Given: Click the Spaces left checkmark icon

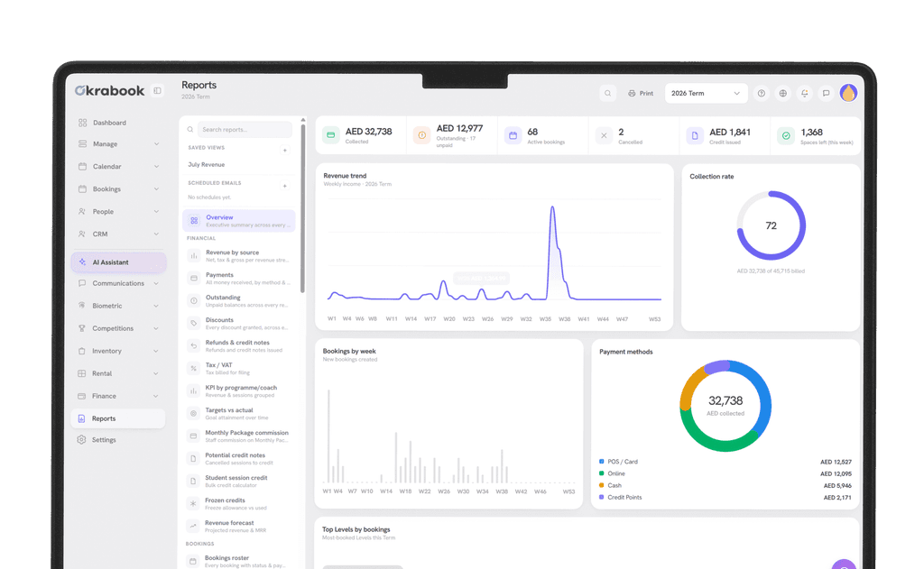Looking at the screenshot, I should (786, 135).
